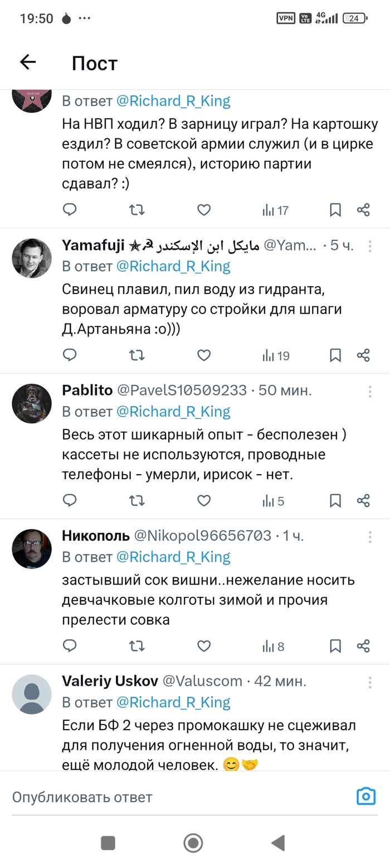390x868 pixels.
Task: Share the reply about НВП and зарница
Action: pos(363,210)
